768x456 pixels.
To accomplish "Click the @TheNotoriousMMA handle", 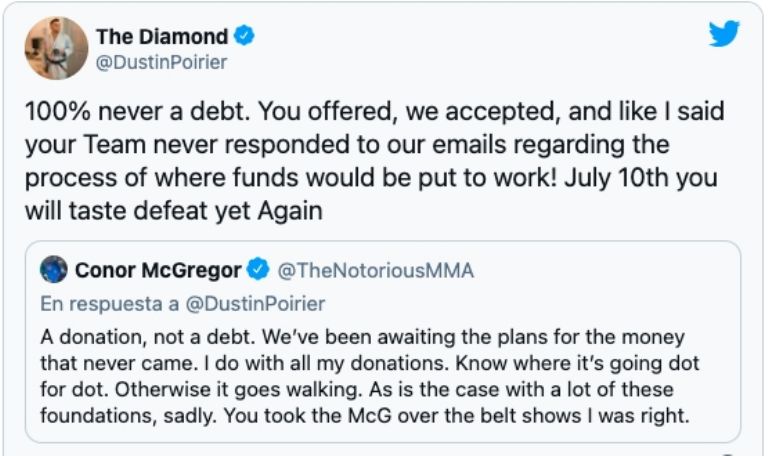I will (x=375, y=270).
